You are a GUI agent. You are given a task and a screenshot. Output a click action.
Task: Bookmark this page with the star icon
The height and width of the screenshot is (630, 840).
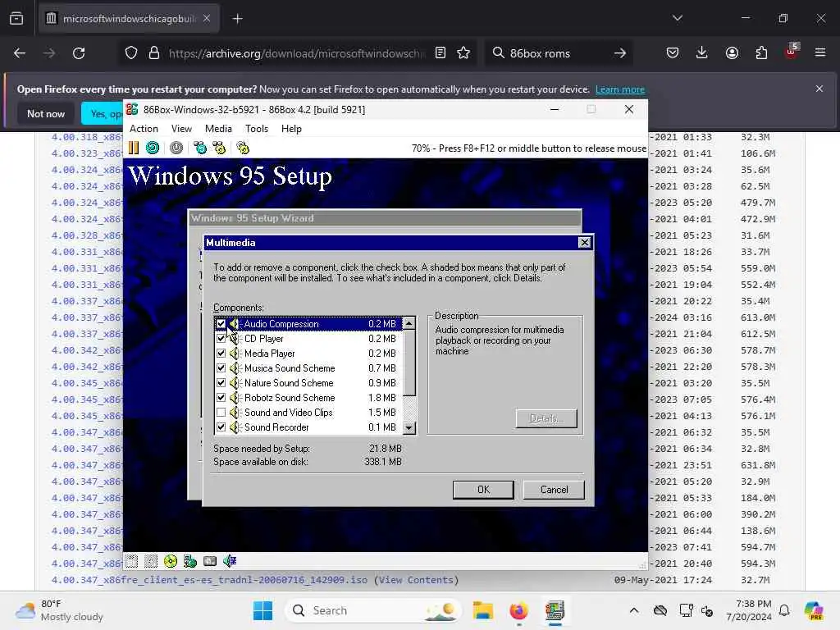[463, 53]
